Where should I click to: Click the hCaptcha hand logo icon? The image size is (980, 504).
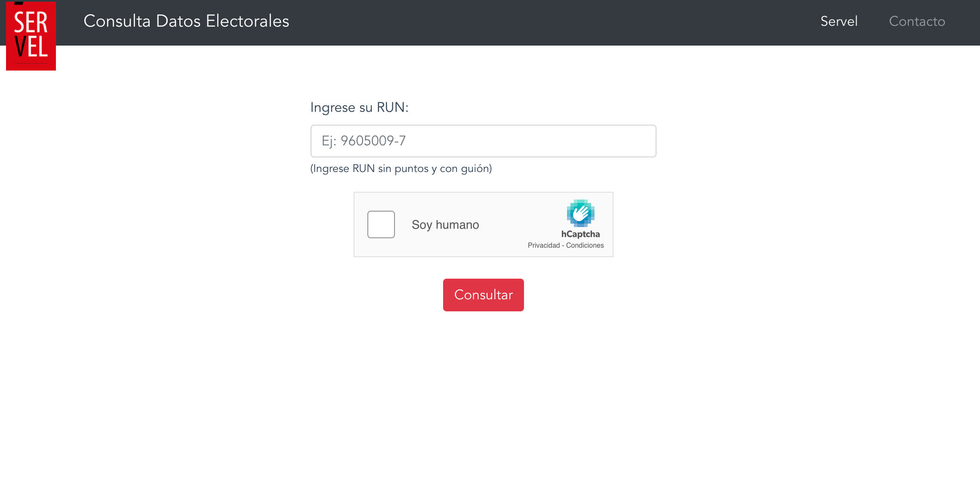point(580,213)
